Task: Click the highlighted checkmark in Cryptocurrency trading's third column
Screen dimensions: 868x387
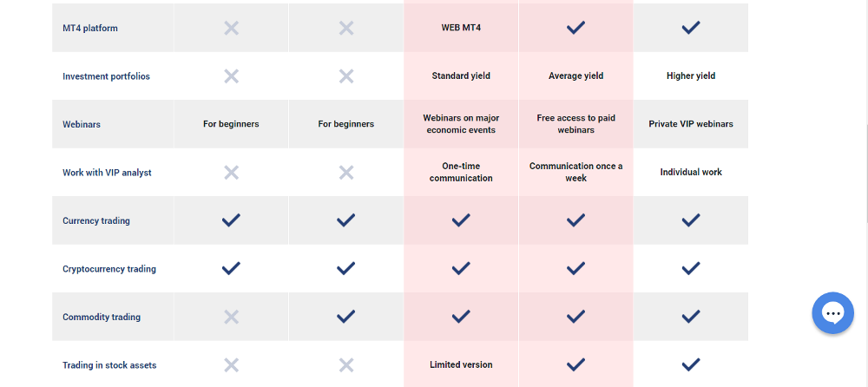Action: pyautogui.click(x=461, y=268)
